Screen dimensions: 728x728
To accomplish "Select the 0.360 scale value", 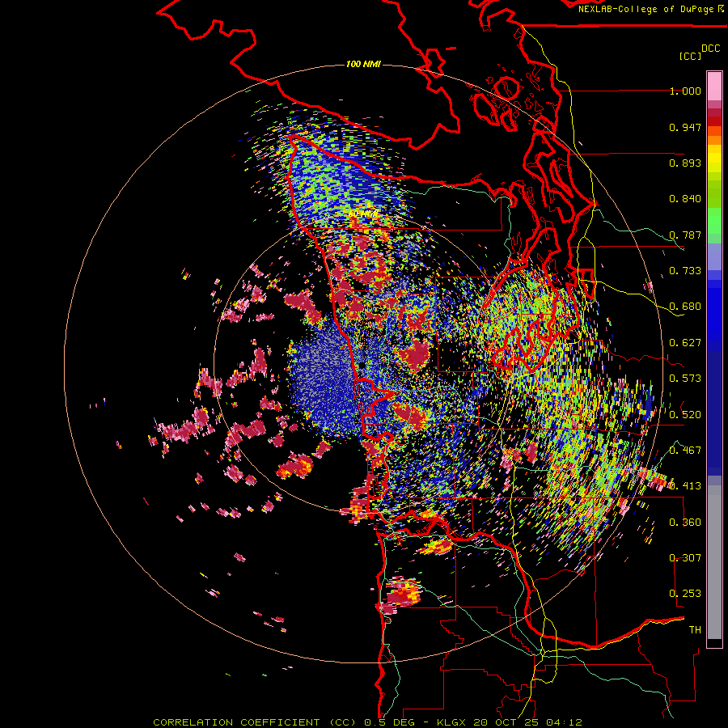I will (685, 523).
